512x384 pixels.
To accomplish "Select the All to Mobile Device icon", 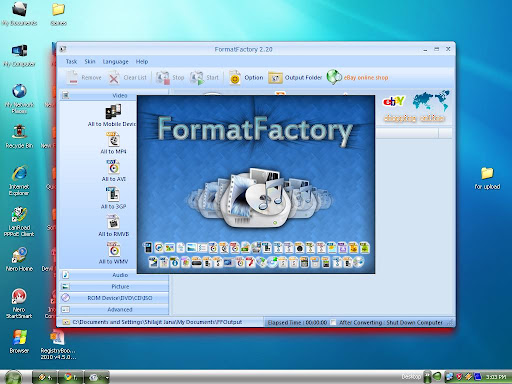I will (x=113, y=112).
